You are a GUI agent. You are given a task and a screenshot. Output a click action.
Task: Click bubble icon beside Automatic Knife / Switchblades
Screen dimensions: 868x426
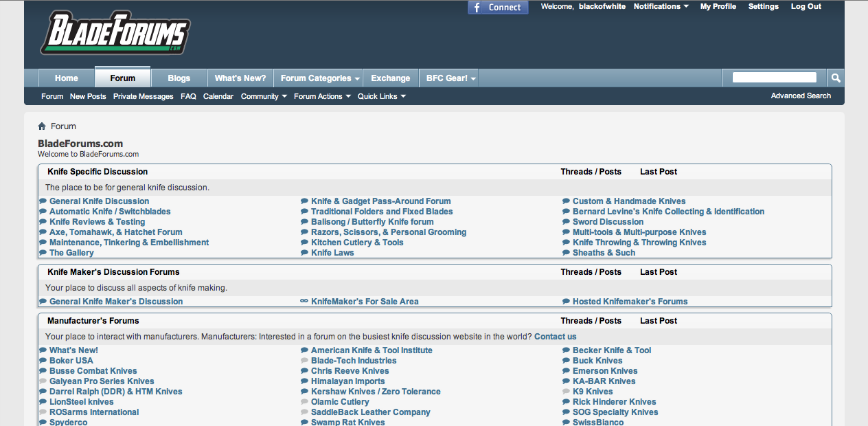tap(43, 212)
